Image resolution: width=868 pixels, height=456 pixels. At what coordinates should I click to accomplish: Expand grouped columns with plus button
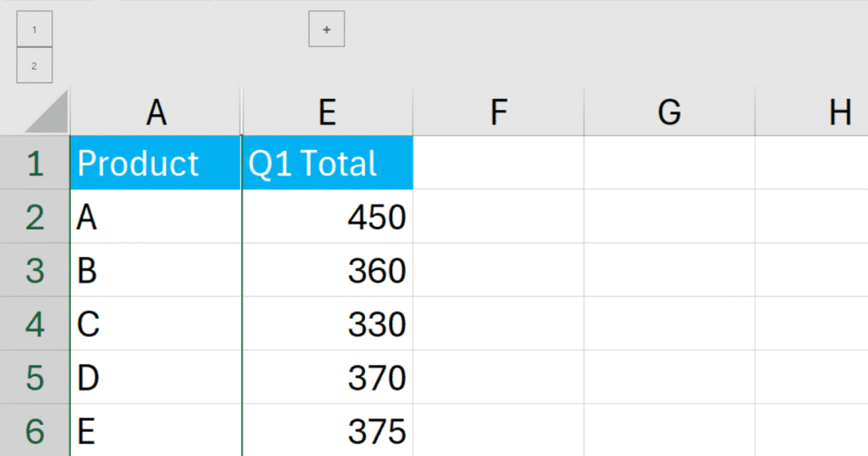(x=327, y=28)
